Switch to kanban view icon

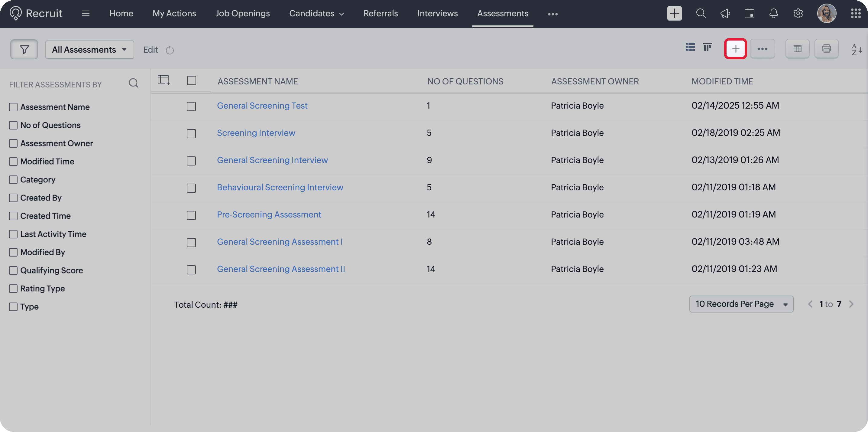(x=707, y=47)
